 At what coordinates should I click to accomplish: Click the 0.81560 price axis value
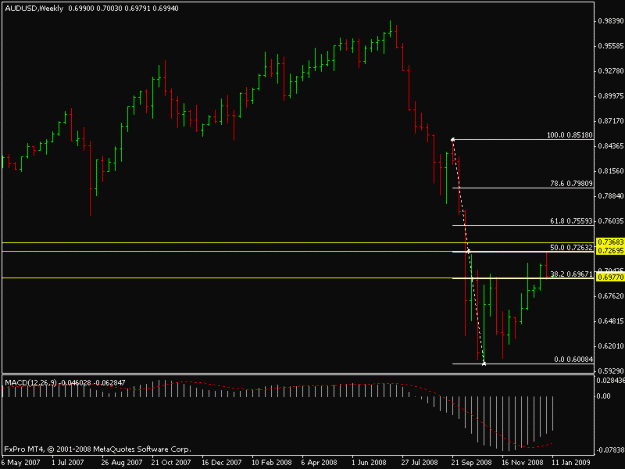click(x=611, y=171)
